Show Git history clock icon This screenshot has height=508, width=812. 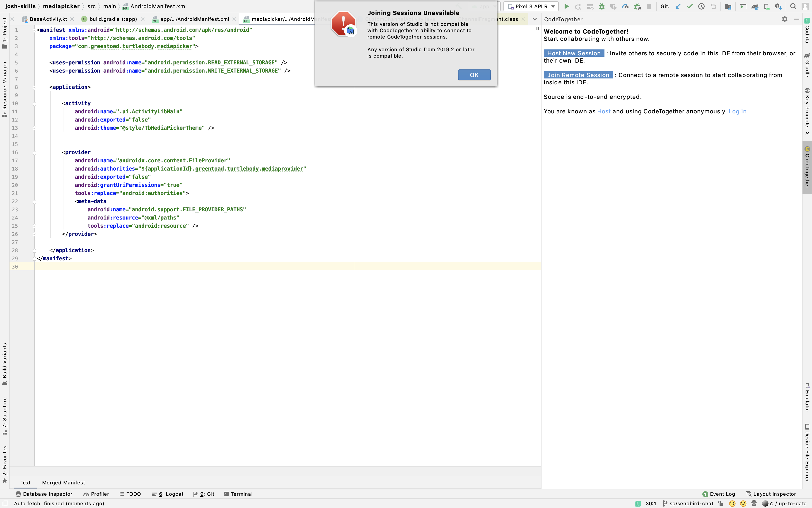(x=701, y=6)
